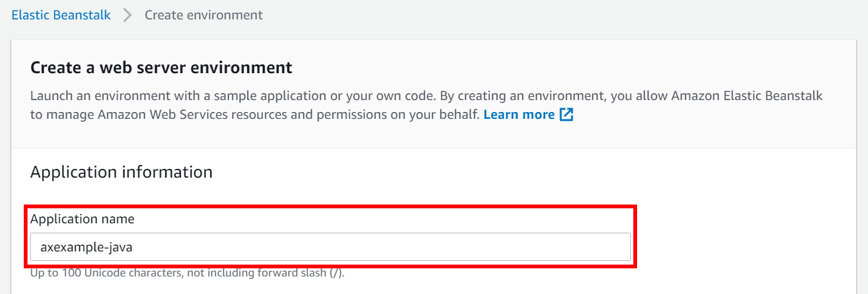The width and height of the screenshot is (868, 294).
Task: Focus the Application name input field
Action: [x=330, y=247]
